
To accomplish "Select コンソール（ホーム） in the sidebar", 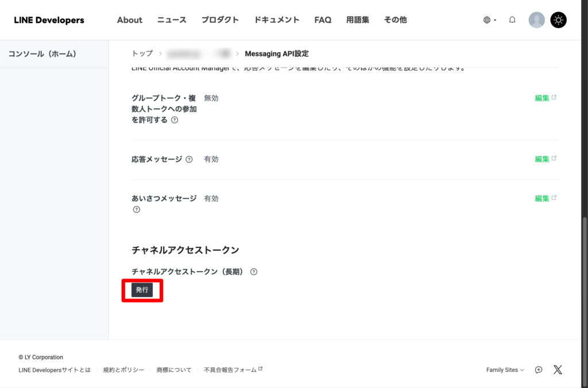I will point(42,54).
